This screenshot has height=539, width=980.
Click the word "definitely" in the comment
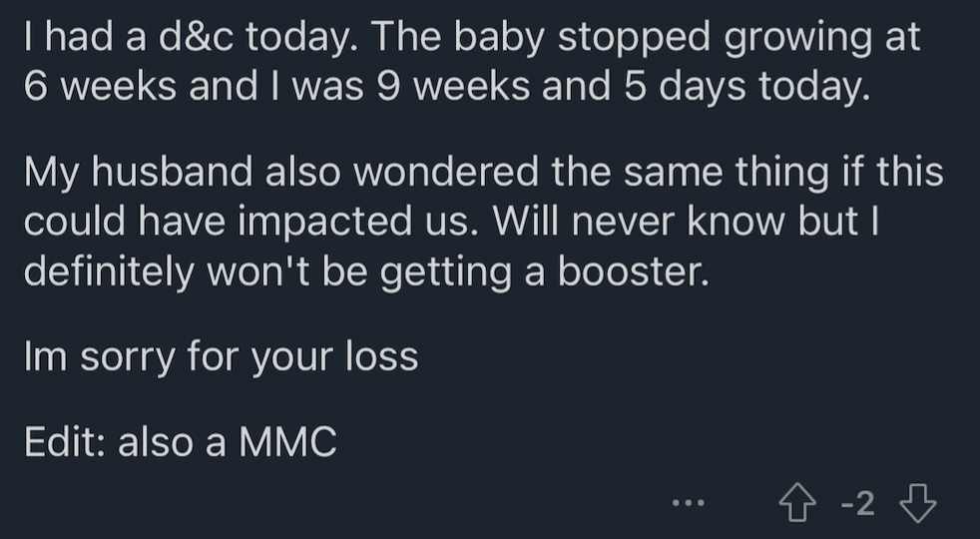coord(109,273)
